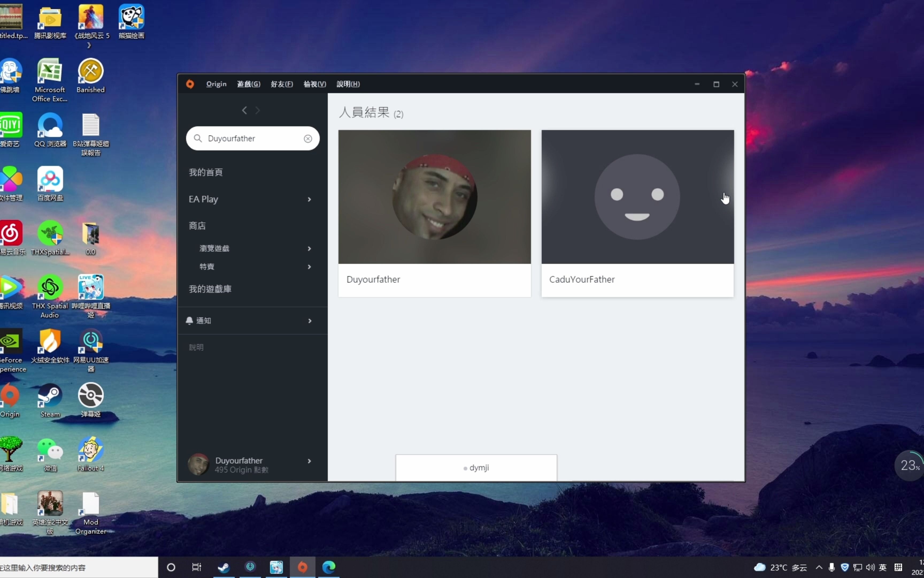
Task: Open dymji chat tab at bottom
Action: (x=476, y=468)
